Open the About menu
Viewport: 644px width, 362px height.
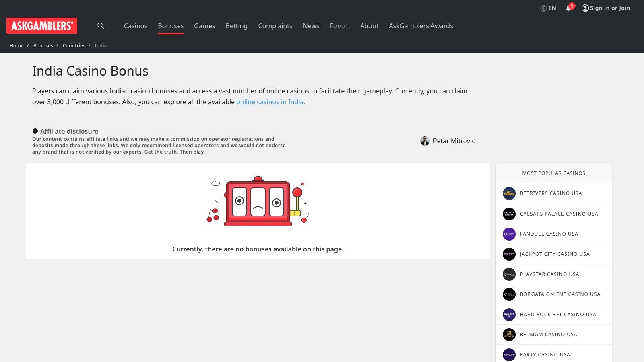click(x=369, y=26)
